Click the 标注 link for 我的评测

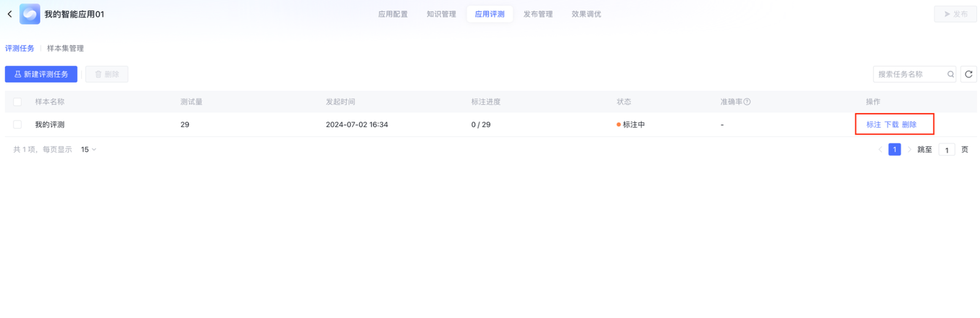tap(873, 125)
